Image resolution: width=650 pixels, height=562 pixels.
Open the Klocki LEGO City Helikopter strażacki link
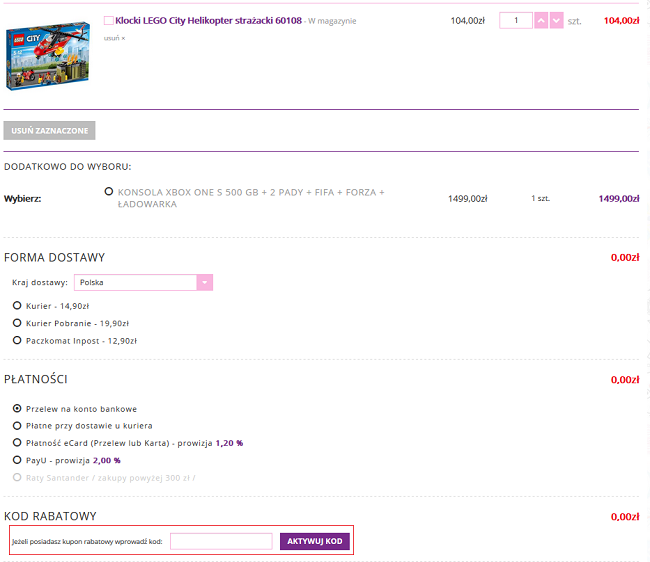pyautogui.click(x=209, y=21)
